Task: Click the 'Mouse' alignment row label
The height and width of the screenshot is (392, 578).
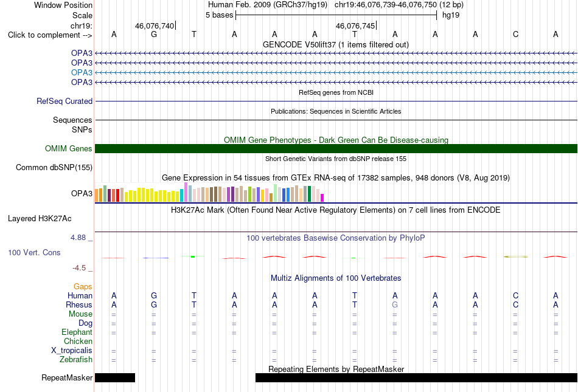Action: pos(80,314)
